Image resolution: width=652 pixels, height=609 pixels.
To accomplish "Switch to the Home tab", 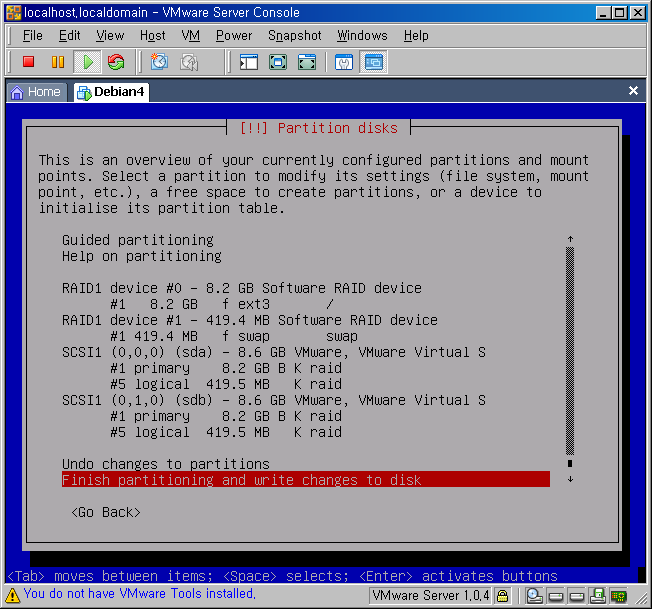I will click(35, 91).
